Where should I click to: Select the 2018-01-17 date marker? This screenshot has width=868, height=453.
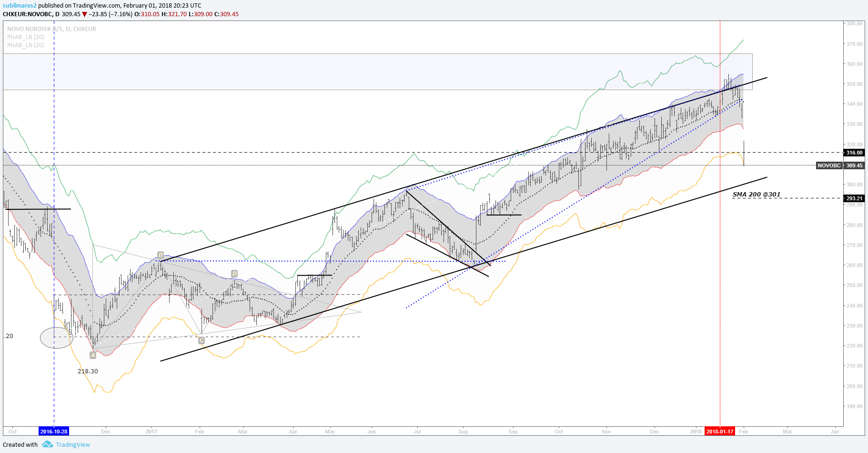[720, 432]
